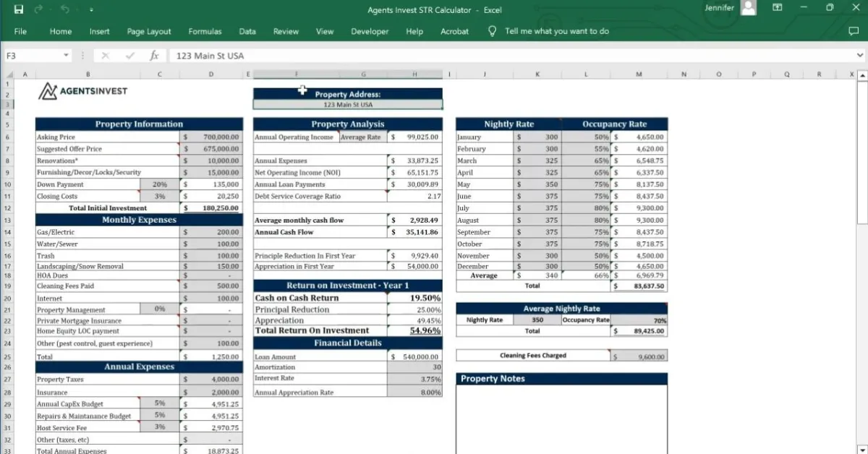Select the Cleaning Fees Paid 500.00 cell
The width and height of the screenshot is (868, 454).
click(x=210, y=286)
